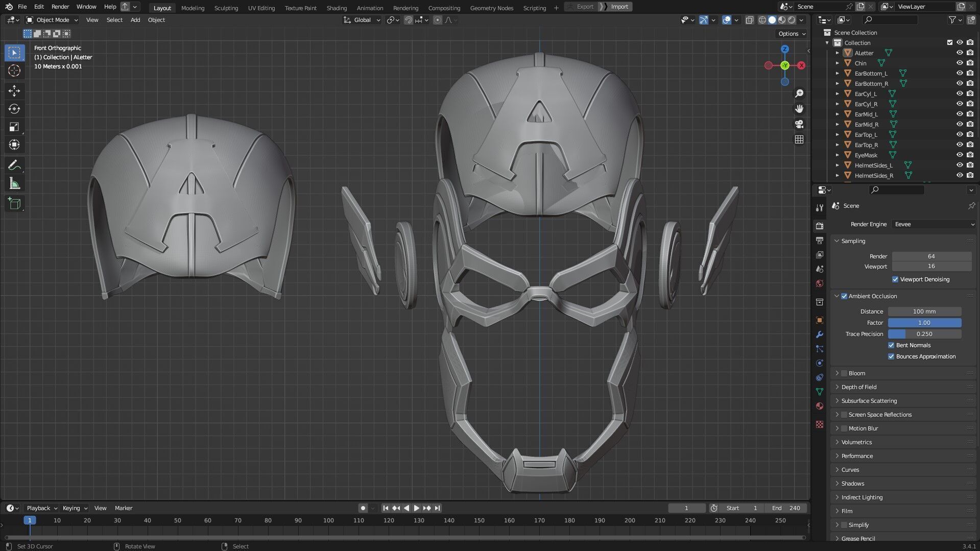
Task: Enable Motion Blur checkbox
Action: pyautogui.click(x=844, y=428)
